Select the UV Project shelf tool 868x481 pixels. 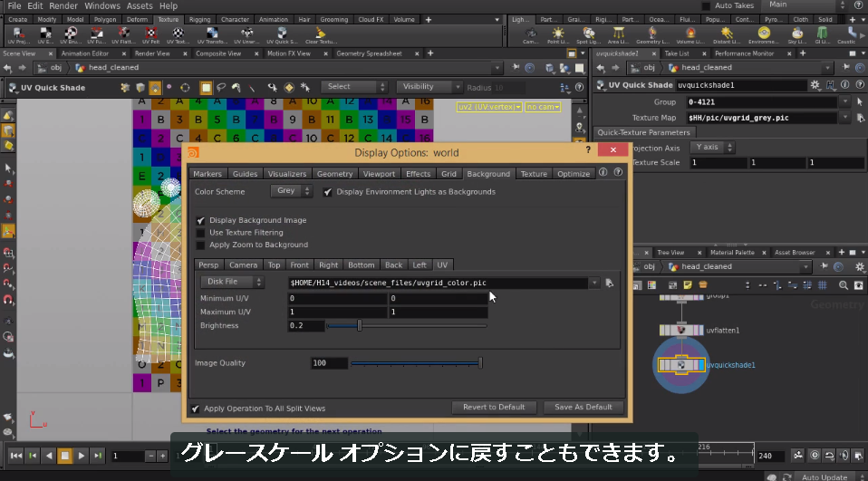click(x=18, y=36)
